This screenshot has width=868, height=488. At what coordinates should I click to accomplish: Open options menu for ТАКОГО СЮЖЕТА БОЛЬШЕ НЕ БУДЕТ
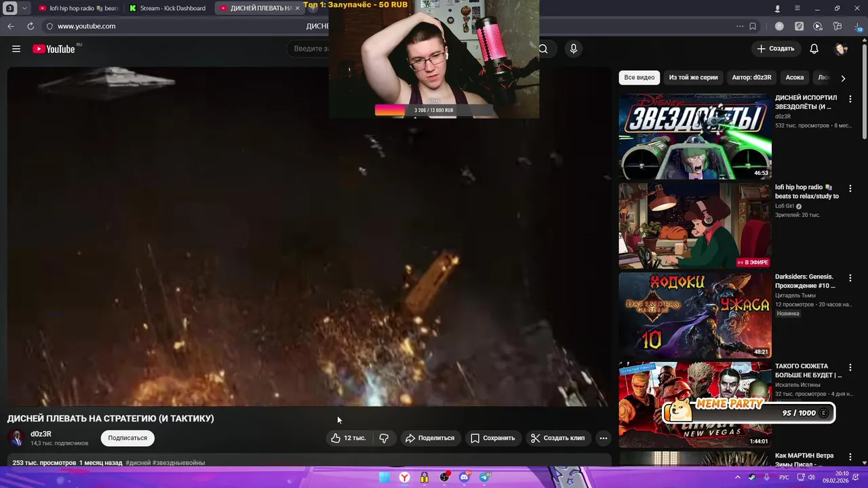(850, 367)
